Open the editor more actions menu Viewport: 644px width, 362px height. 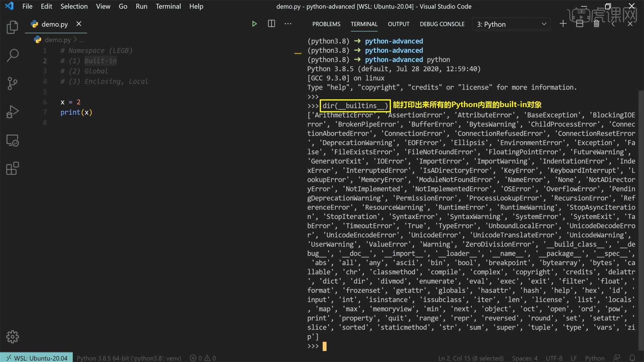(288, 24)
